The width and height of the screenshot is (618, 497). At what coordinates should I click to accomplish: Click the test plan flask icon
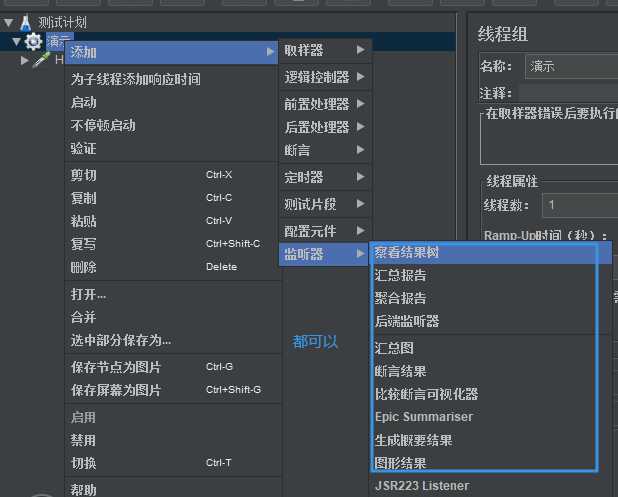point(26,23)
